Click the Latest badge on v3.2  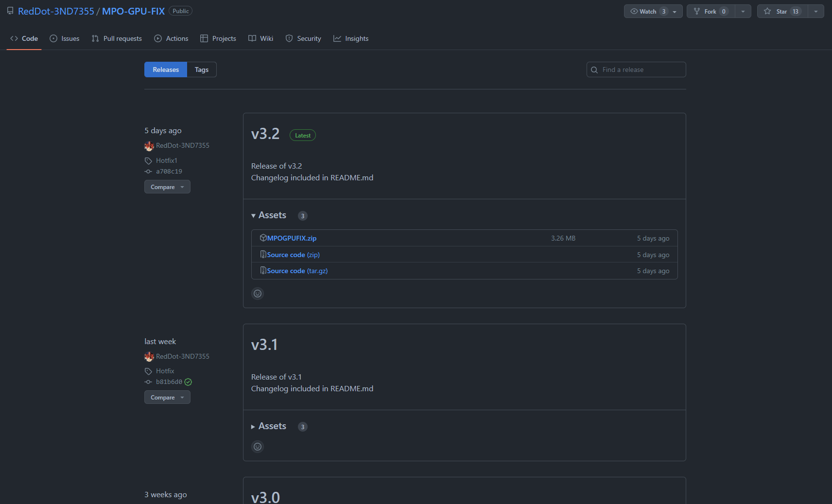(x=303, y=136)
